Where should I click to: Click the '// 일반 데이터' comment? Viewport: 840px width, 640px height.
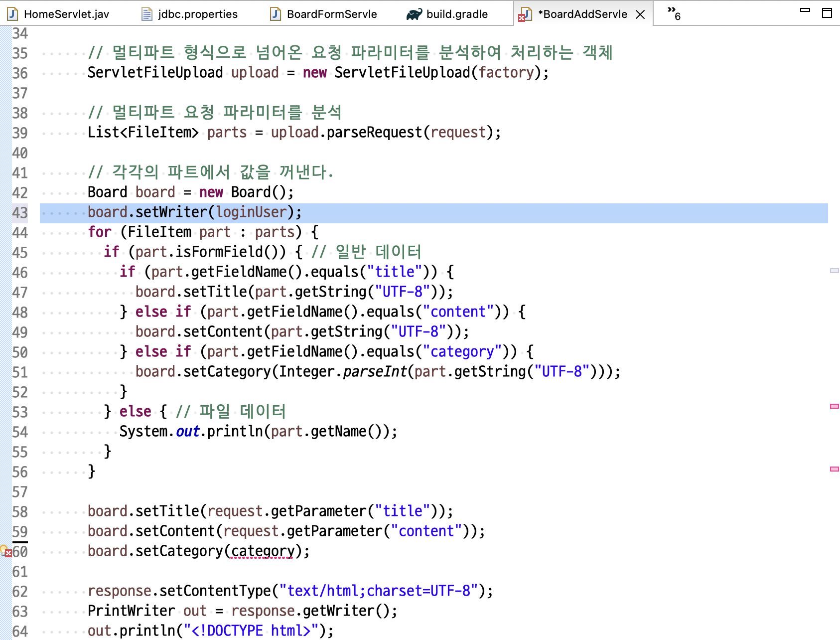[x=366, y=252]
